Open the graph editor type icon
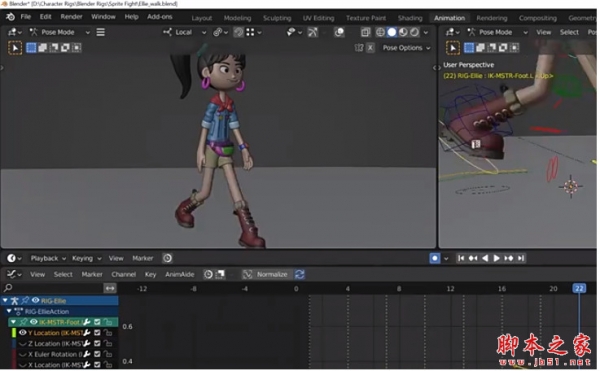This screenshot has width=600, height=371. click(14, 275)
